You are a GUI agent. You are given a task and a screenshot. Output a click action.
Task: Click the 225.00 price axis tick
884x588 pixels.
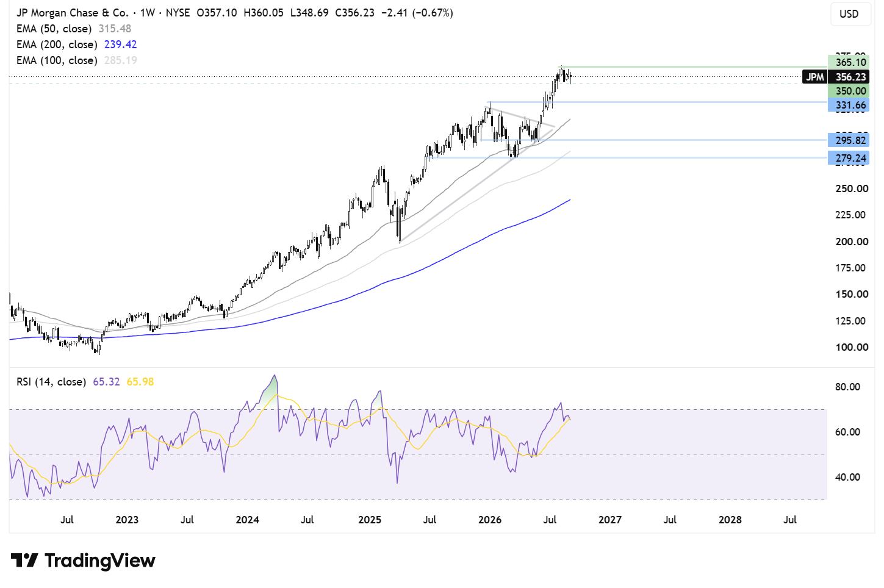[852, 215]
